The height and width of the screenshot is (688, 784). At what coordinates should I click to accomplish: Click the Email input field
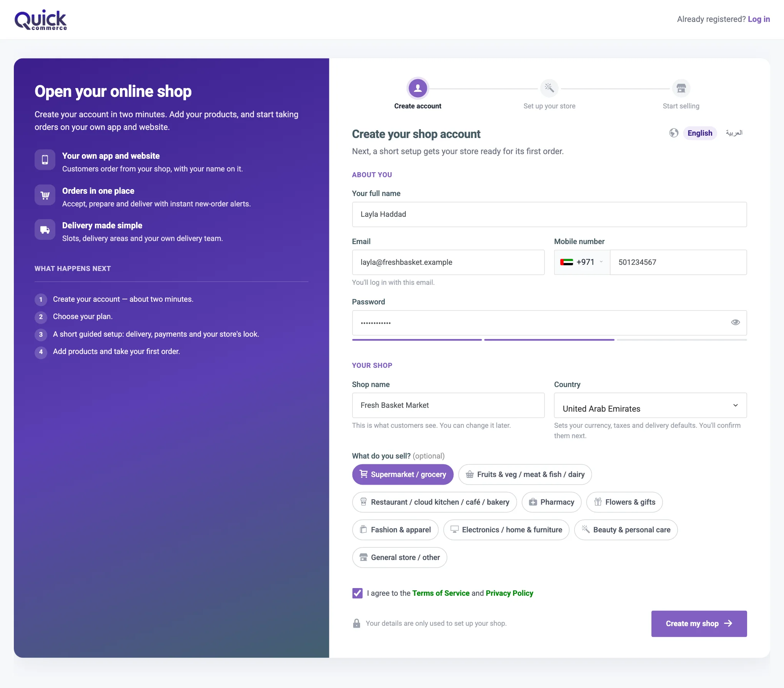click(448, 262)
